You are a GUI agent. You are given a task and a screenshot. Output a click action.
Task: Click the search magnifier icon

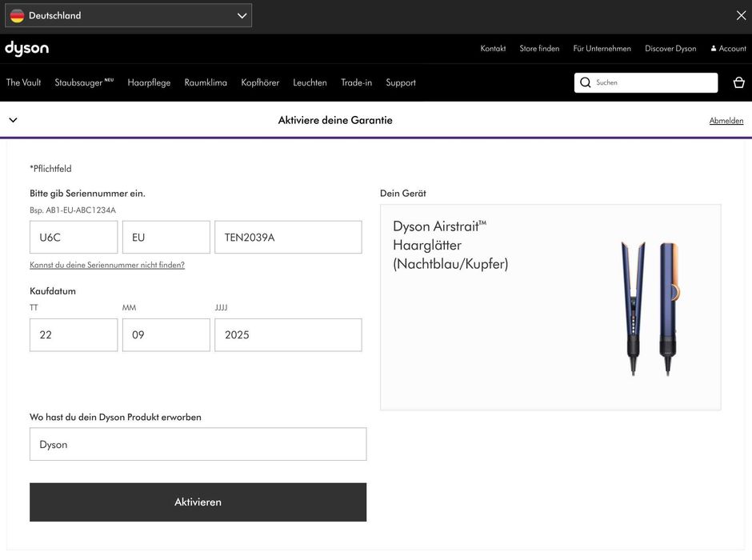[x=586, y=82]
